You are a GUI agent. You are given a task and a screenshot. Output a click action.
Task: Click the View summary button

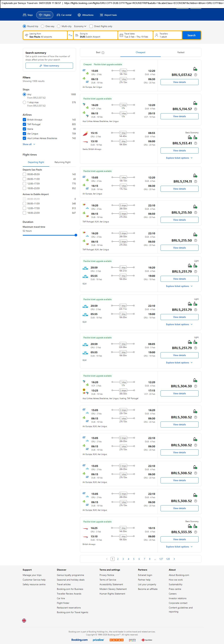point(49,66)
